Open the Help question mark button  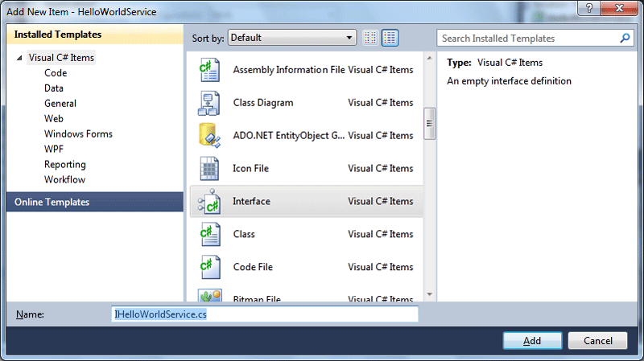click(589, 8)
